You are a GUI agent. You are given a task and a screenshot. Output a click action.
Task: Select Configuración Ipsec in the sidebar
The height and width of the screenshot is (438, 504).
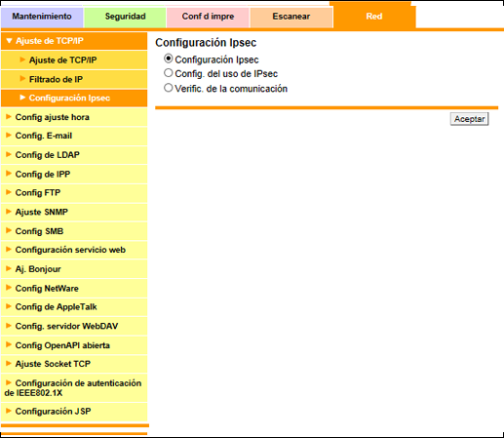coord(74,99)
